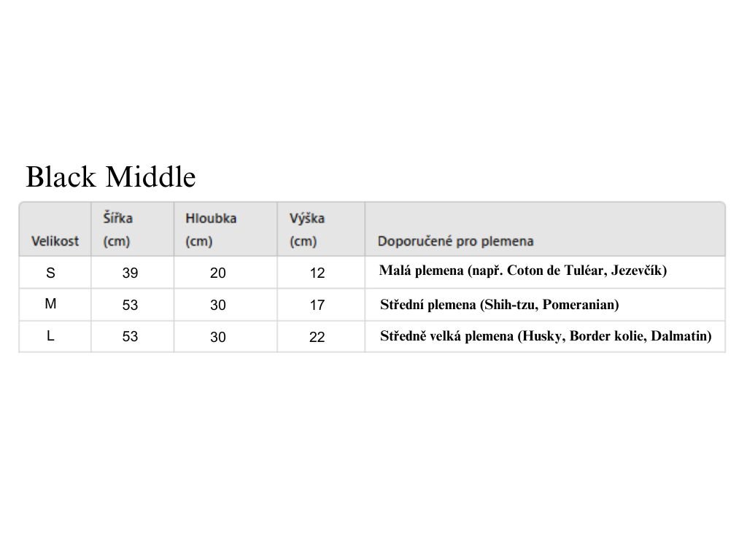Click the Hloubka (cm) column header
Screen dimensions: 747x560
211,229
